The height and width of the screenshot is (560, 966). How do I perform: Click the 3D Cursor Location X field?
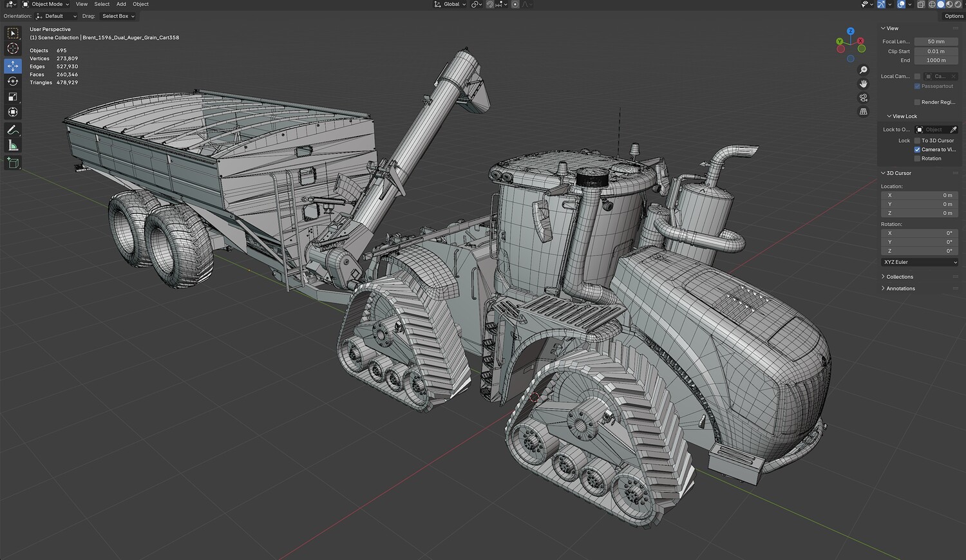[920, 195]
